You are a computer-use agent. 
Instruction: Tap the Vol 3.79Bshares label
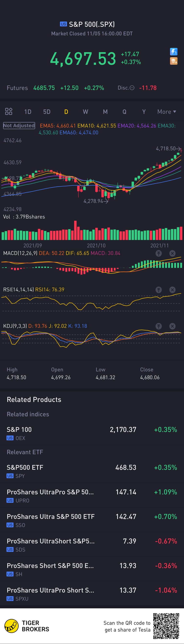pos(24,217)
